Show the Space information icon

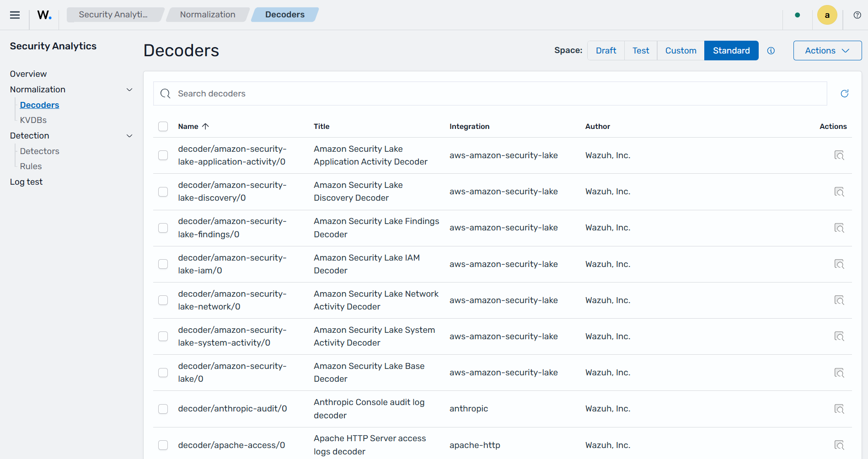771,51
